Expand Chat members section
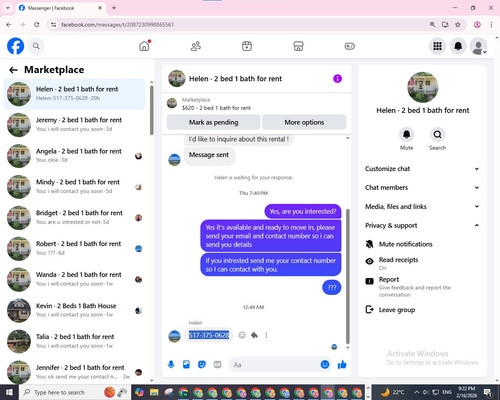500x400 pixels. click(x=422, y=187)
